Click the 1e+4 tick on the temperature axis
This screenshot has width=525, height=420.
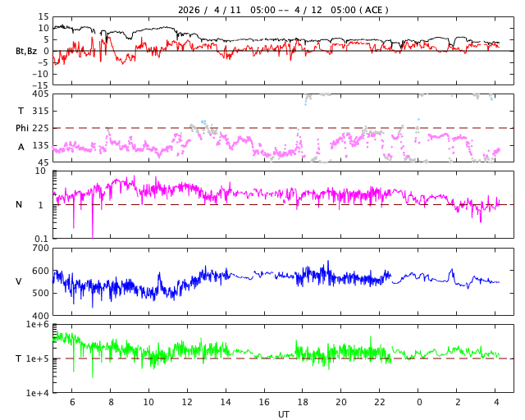38,393
